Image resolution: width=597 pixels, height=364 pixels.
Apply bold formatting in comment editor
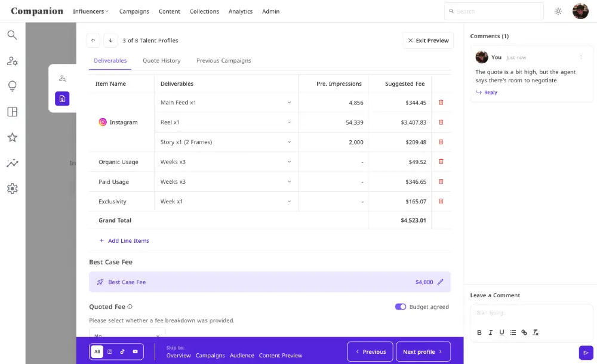point(479,332)
